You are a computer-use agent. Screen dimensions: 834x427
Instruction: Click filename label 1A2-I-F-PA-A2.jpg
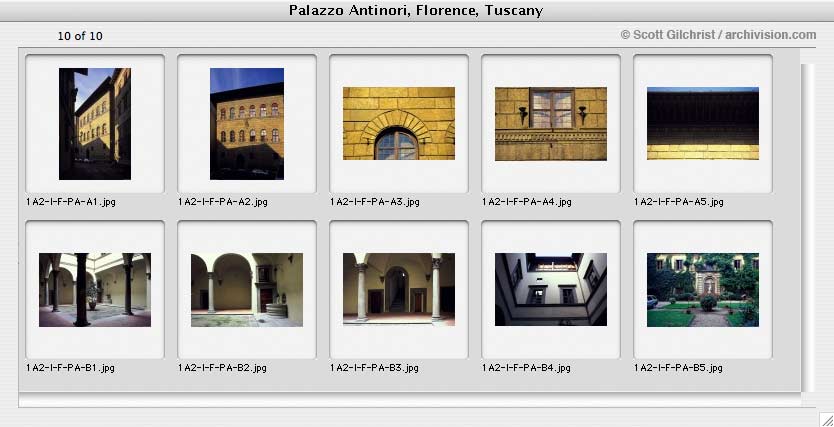point(222,202)
